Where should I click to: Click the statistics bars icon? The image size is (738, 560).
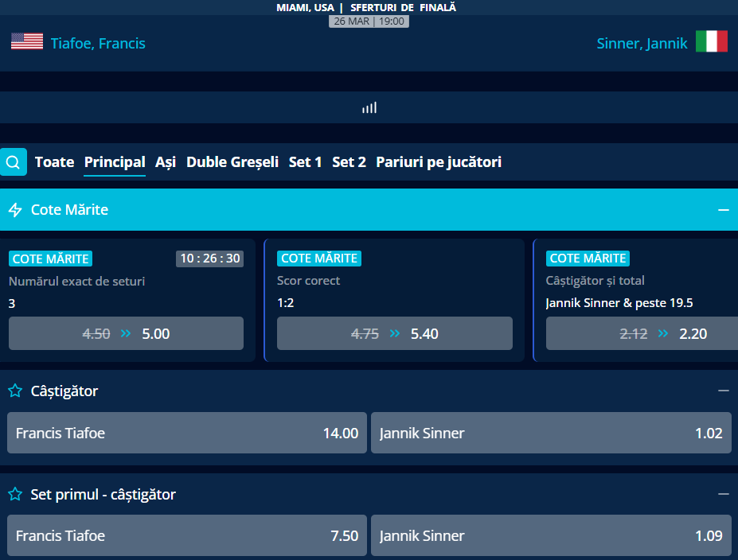(x=369, y=107)
